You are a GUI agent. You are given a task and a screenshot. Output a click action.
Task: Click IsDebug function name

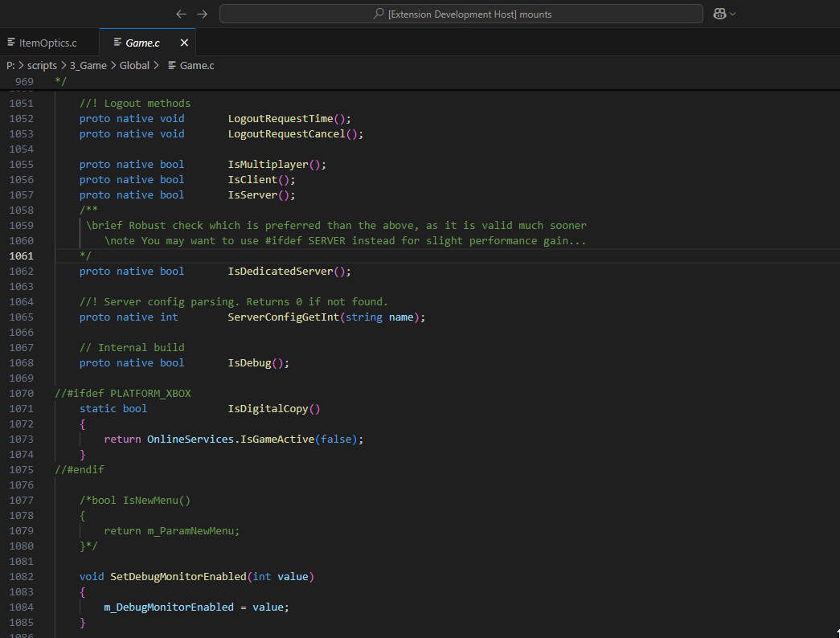[250, 362]
